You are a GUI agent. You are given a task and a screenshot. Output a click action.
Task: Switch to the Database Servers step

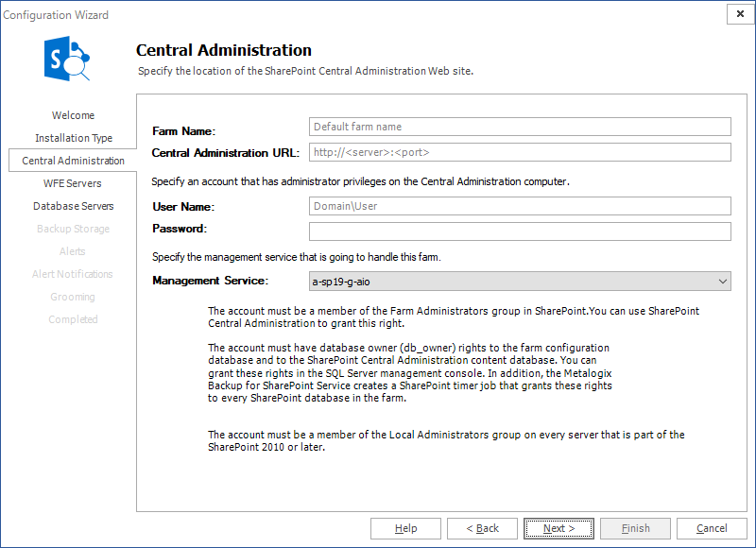(73, 206)
